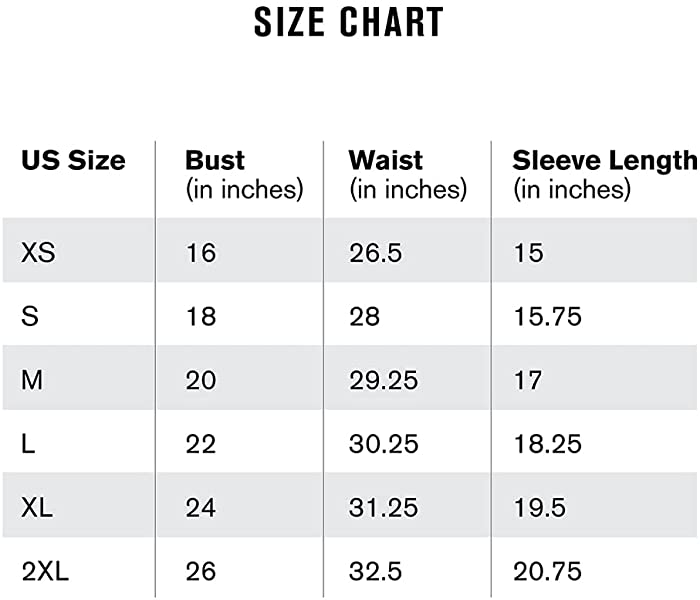Select the XS size row label
Screen dimensions: 700x600
pyautogui.click(x=38, y=252)
